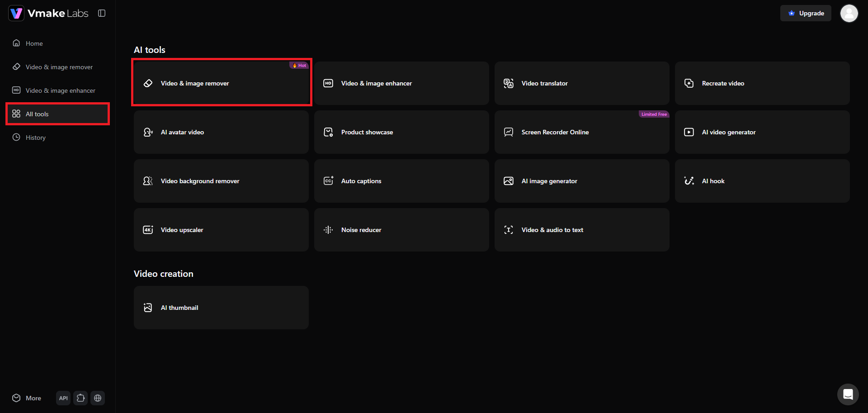
Task: Open the API button at sidebar bottom
Action: (63, 398)
